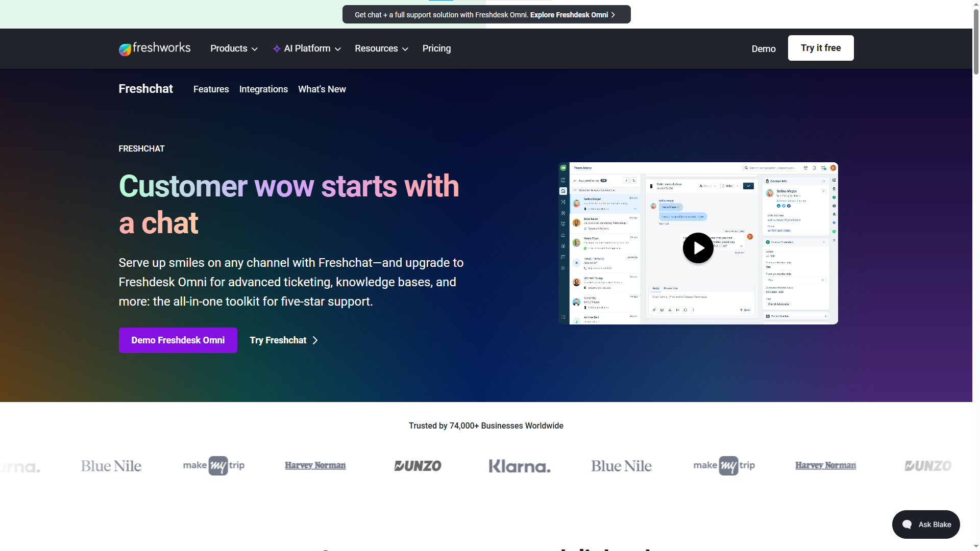Click the Freshchat product heading
Image resolution: width=980 pixels, height=551 pixels.
146,89
